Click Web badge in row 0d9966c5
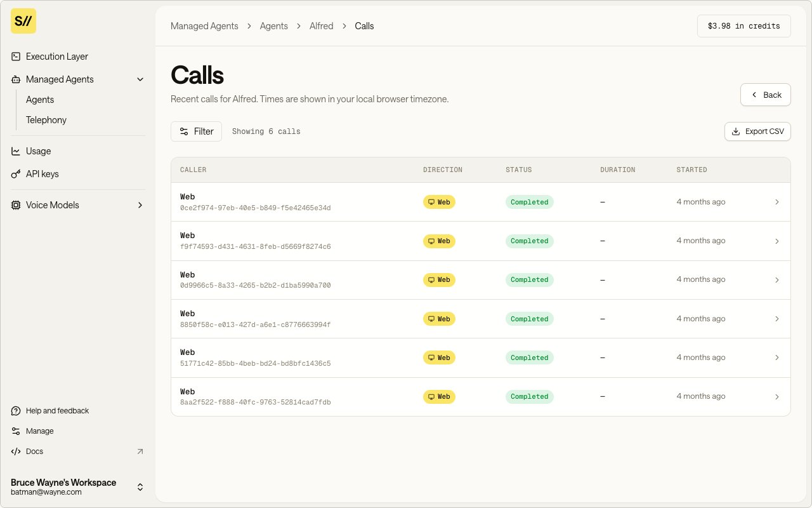 (439, 280)
